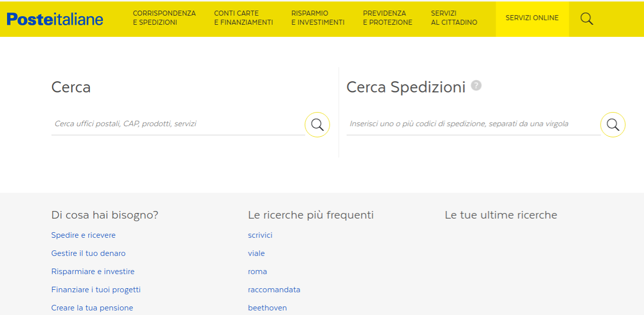The height and width of the screenshot is (315, 644).
Task: Open the CORRISPONDENZA E SPEDIZIONI menu
Action: [x=165, y=19]
